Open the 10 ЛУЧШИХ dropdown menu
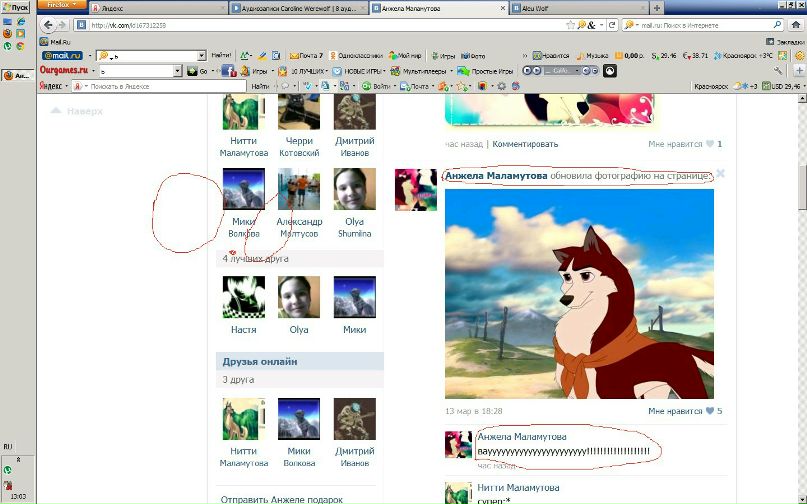The width and height of the screenshot is (807, 504). (x=303, y=71)
